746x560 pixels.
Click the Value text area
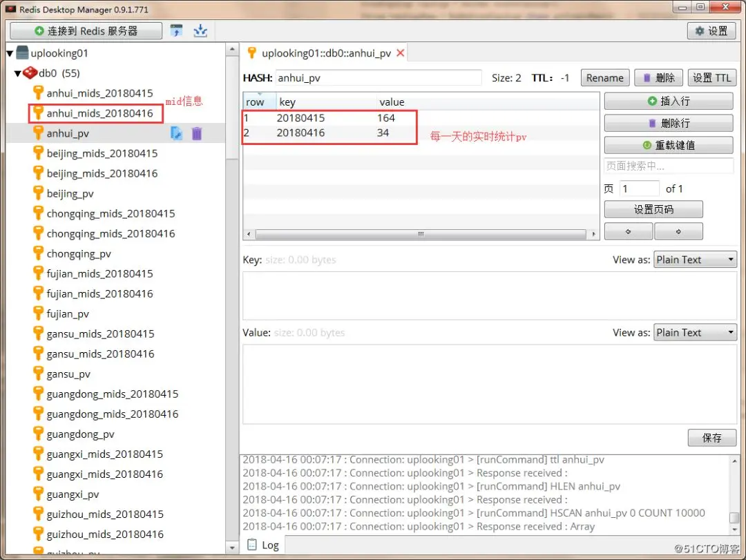pos(490,384)
